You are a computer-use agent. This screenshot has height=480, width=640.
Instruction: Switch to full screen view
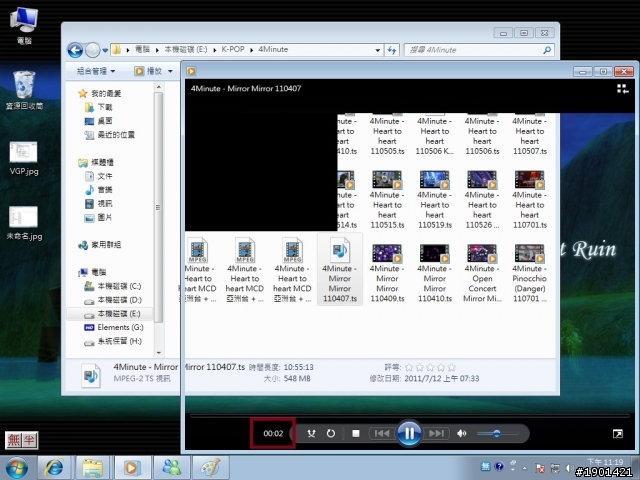pos(618,433)
